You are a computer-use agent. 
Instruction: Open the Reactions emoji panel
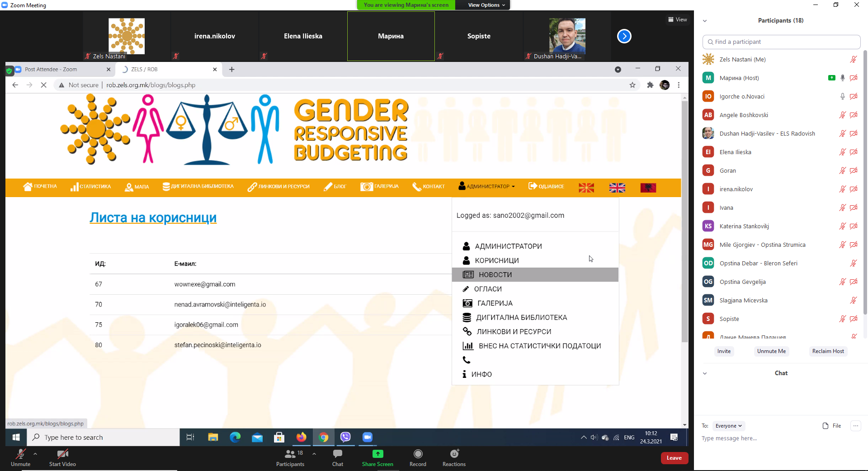[x=454, y=454]
